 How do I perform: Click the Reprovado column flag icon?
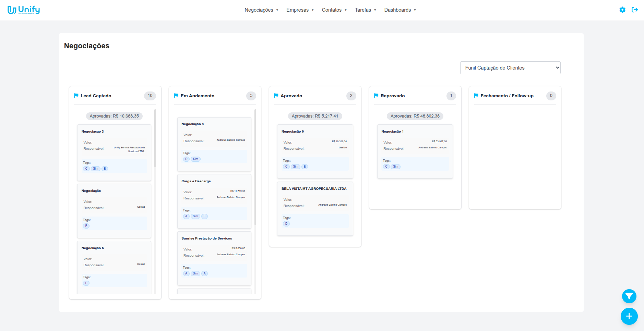(x=376, y=96)
